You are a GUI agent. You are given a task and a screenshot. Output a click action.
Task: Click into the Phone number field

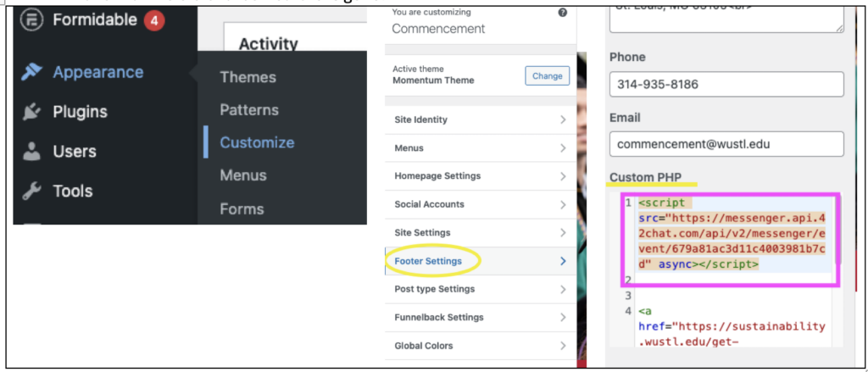pyautogui.click(x=726, y=84)
